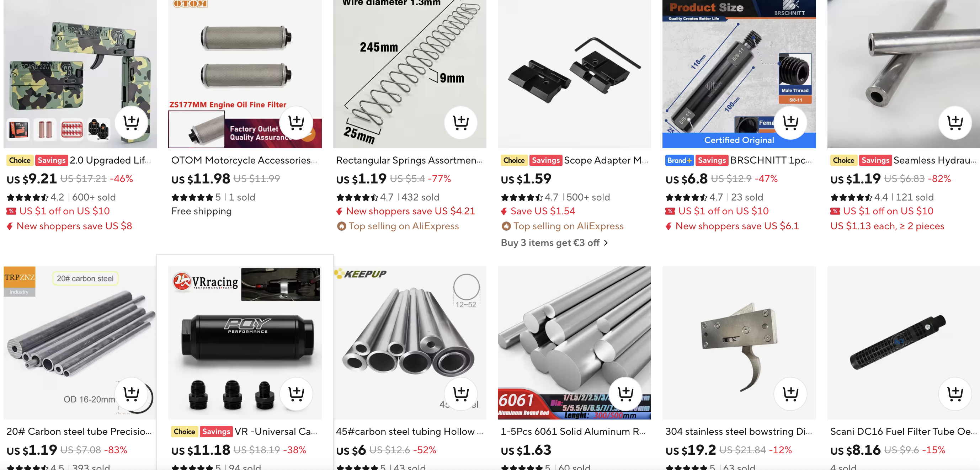View the Scani DC16 Fuel Filter image
The height and width of the screenshot is (470, 980).
coord(904,343)
